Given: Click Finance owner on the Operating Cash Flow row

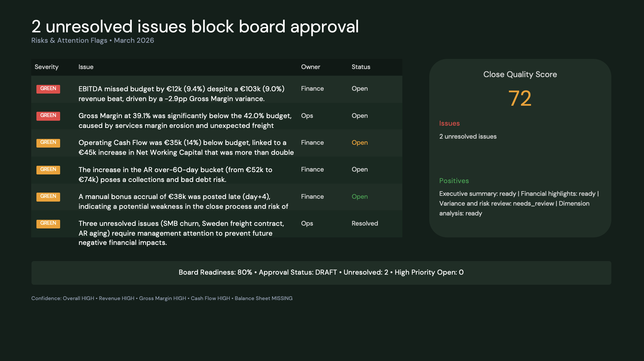Looking at the screenshot, I should 312,143.
